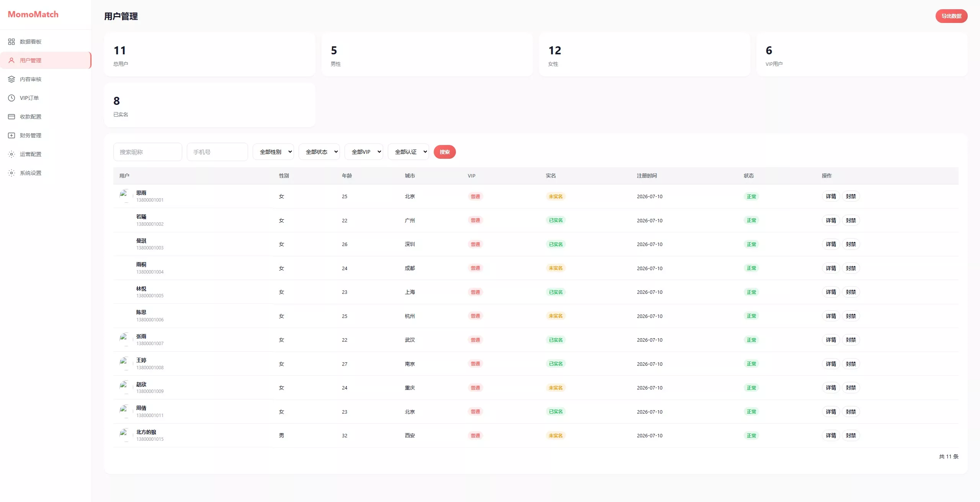The width and height of the screenshot is (980, 502).
Task: Click the 内容审核 layers icon
Action: tap(11, 79)
